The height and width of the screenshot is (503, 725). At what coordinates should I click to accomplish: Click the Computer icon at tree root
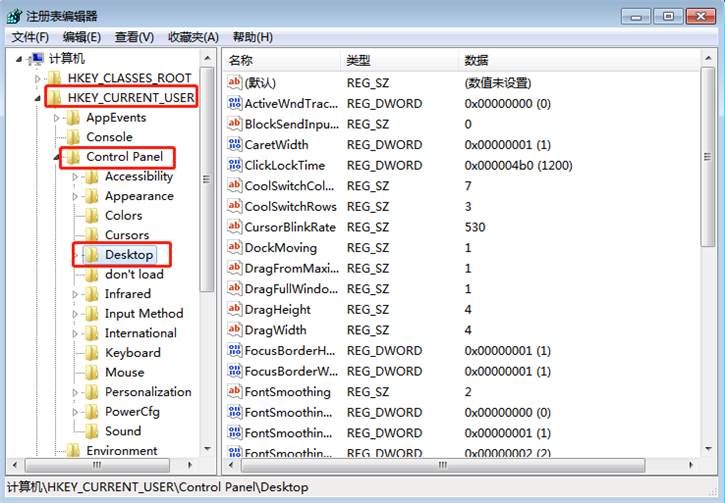pos(36,59)
